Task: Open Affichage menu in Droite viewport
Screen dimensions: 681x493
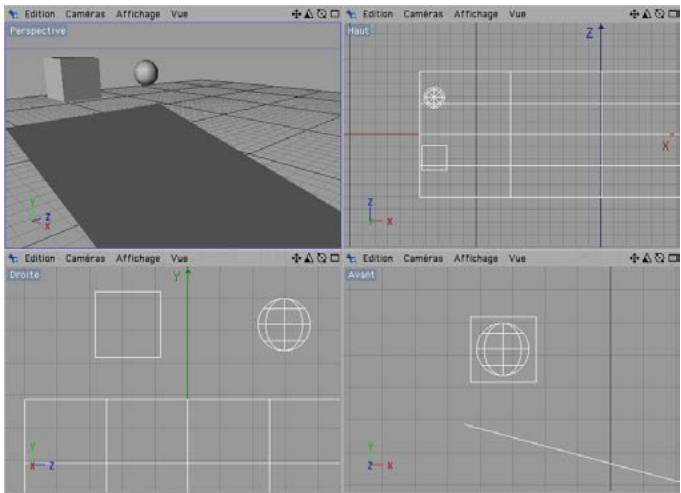Action: [x=138, y=259]
